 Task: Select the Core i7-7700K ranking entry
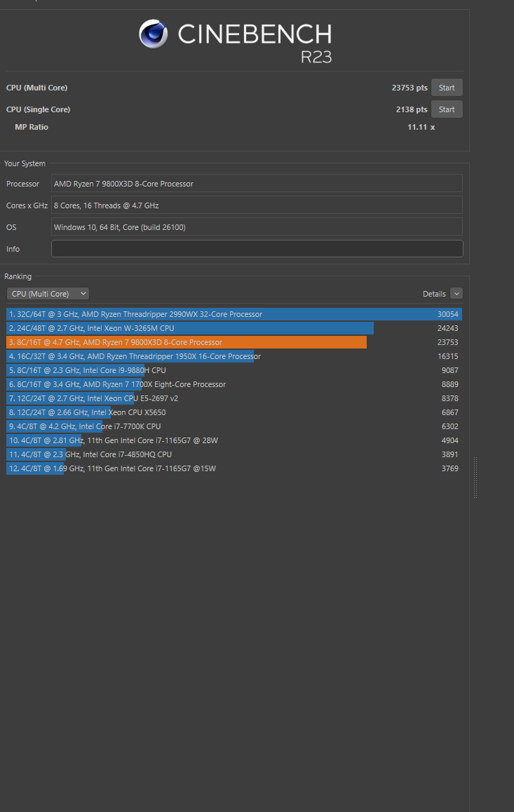[234, 426]
